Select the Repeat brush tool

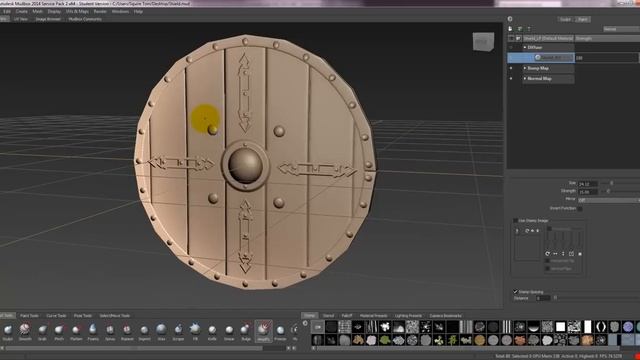pyautogui.click(x=127, y=330)
